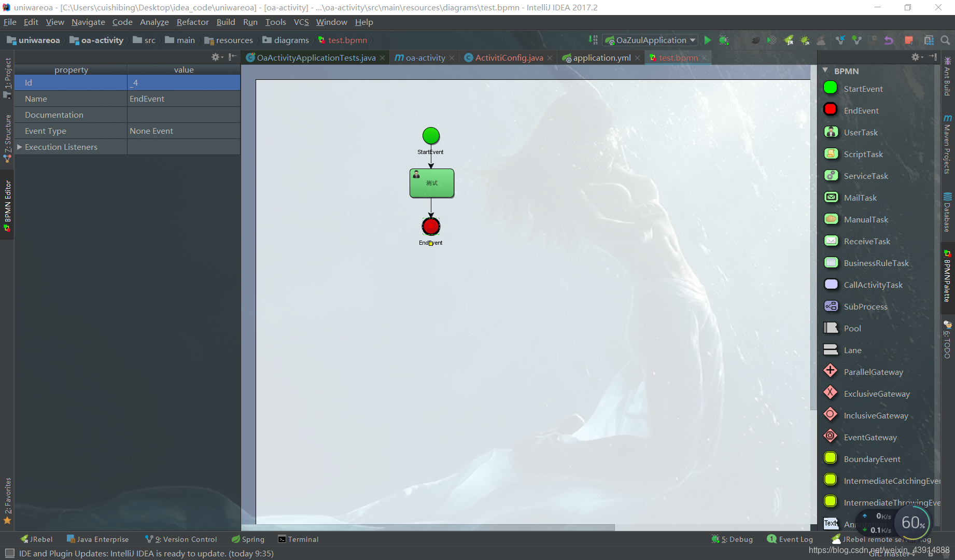Run with JRebel rocket icon
This screenshot has width=955, height=560.
789,40
